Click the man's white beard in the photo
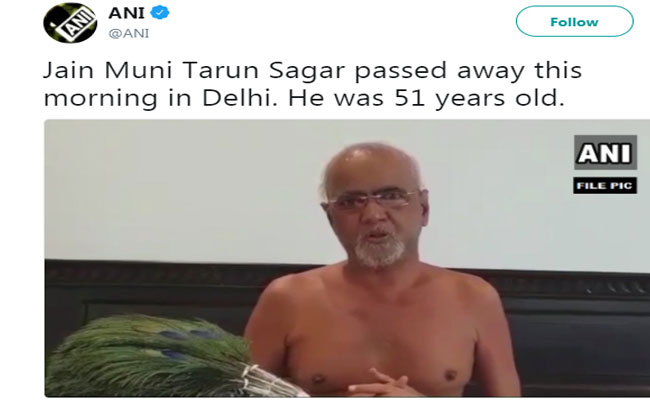The image size is (650, 400). point(379,251)
